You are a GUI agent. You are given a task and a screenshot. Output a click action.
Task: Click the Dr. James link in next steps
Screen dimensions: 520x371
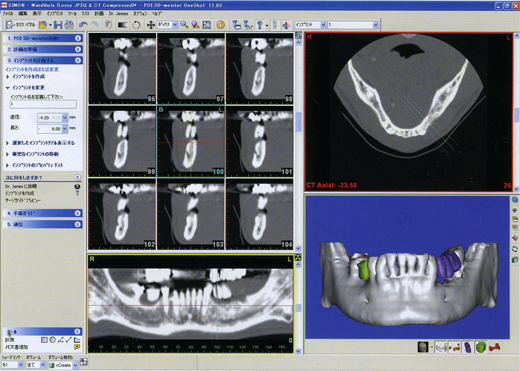click(x=21, y=186)
